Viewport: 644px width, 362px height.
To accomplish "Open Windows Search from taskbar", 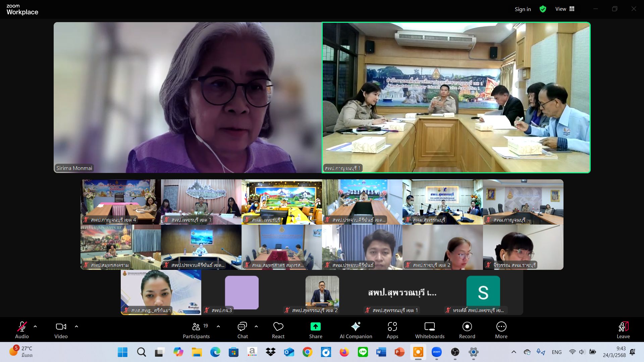I will coord(141,352).
